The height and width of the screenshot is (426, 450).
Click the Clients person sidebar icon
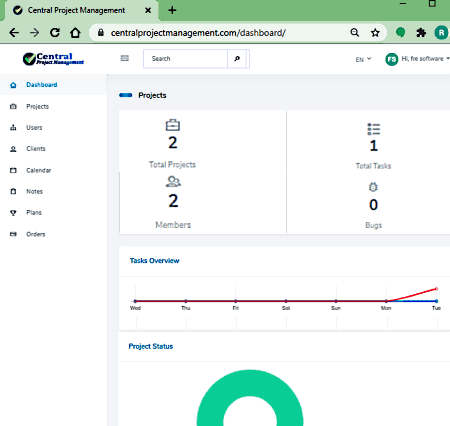pos(13,149)
